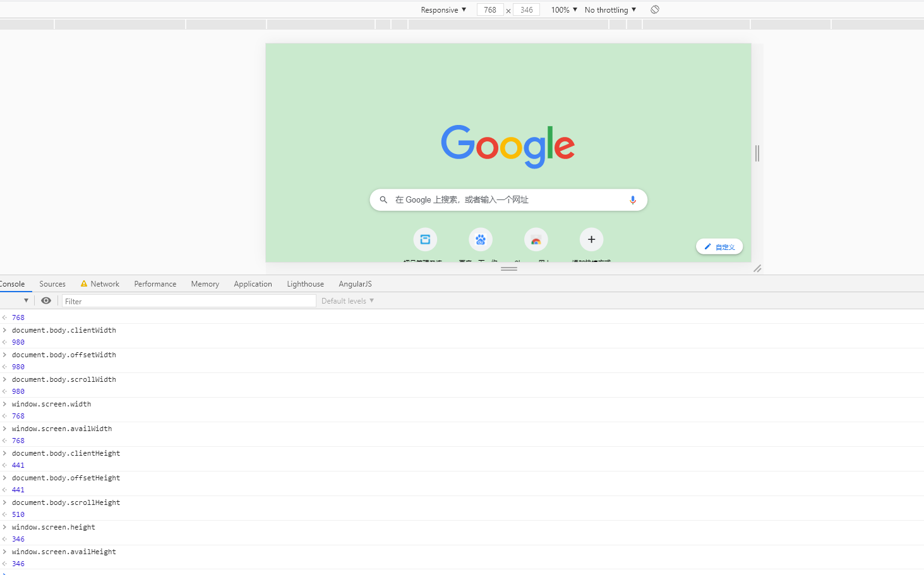Click the right-edge viewport resize handle
Screen dimensions: 924x575
pos(757,153)
